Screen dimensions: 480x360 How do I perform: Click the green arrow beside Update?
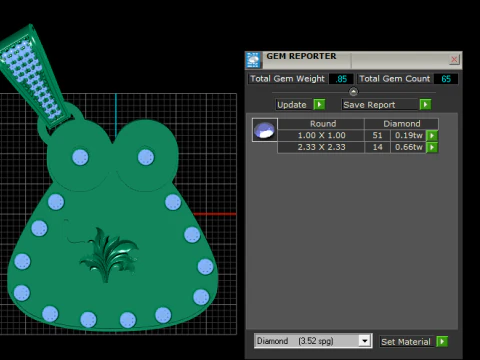319,105
